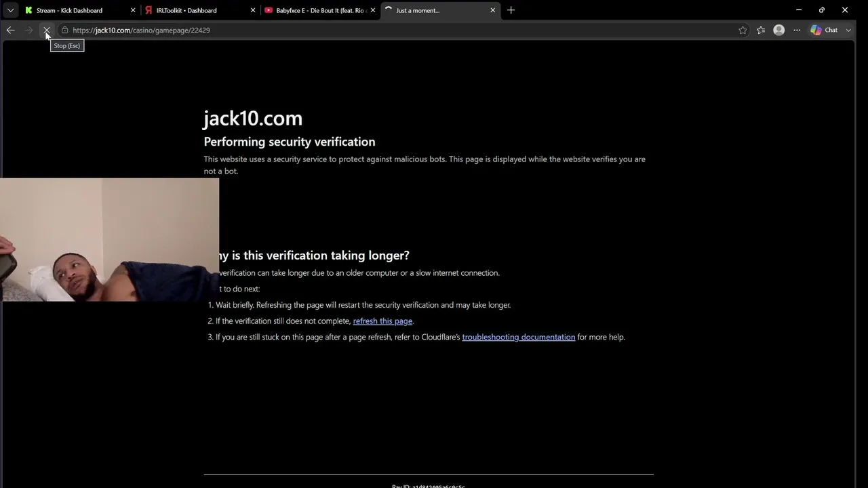Image resolution: width=868 pixels, height=488 pixels.
Task: Click the jack10.com heading text
Action: [x=253, y=118]
